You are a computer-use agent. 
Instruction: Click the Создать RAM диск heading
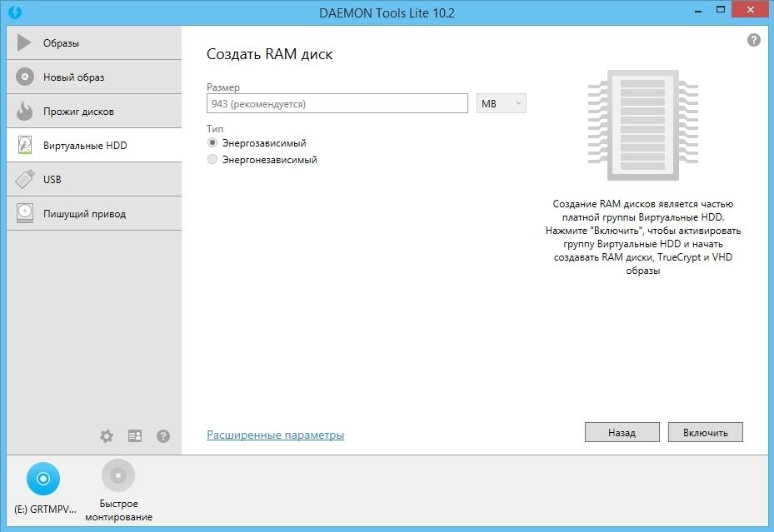pyautogui.click(x=269, y=54)
